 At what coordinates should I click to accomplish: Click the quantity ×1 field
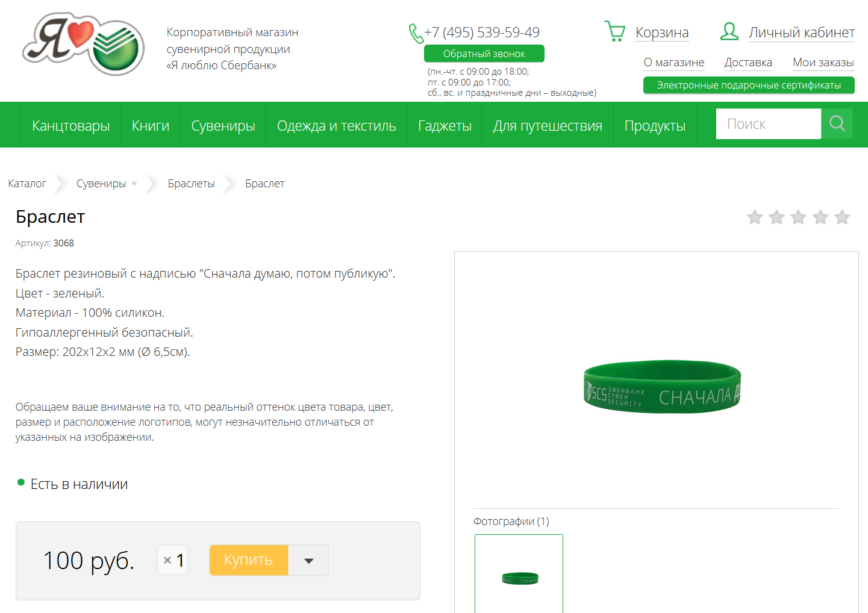tap(173, 560)
